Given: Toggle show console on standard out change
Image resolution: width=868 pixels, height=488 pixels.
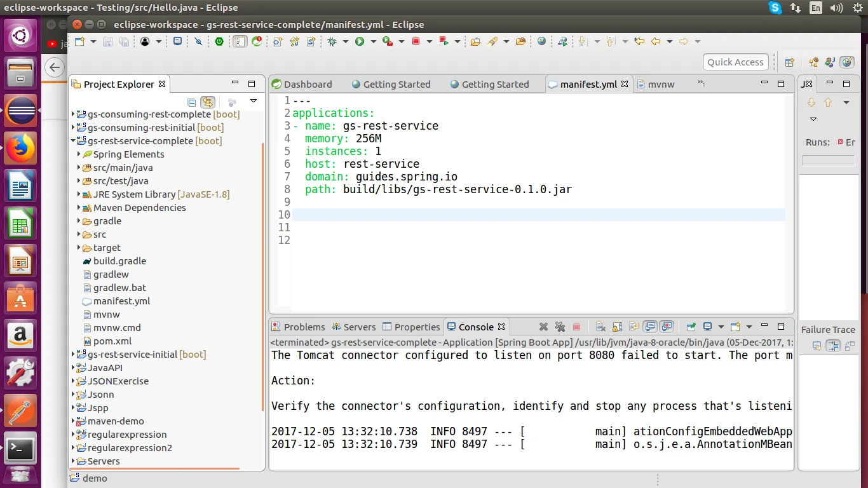Looking at the screenshot, I should 650,327.
